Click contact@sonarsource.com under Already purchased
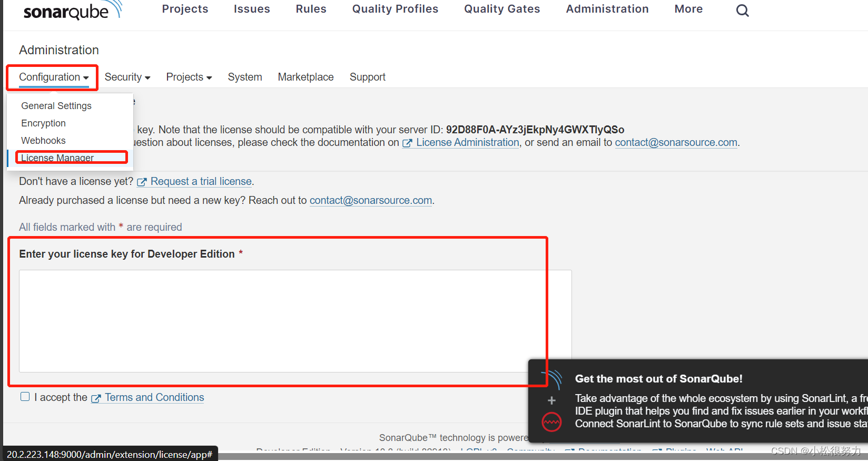868x461 pixels. pyautogui.click(x=371, y=200)
